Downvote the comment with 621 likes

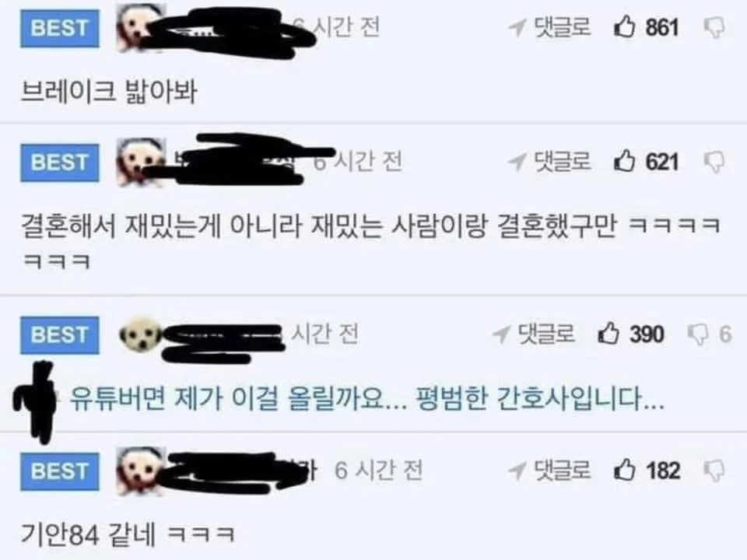coord(714,163)
